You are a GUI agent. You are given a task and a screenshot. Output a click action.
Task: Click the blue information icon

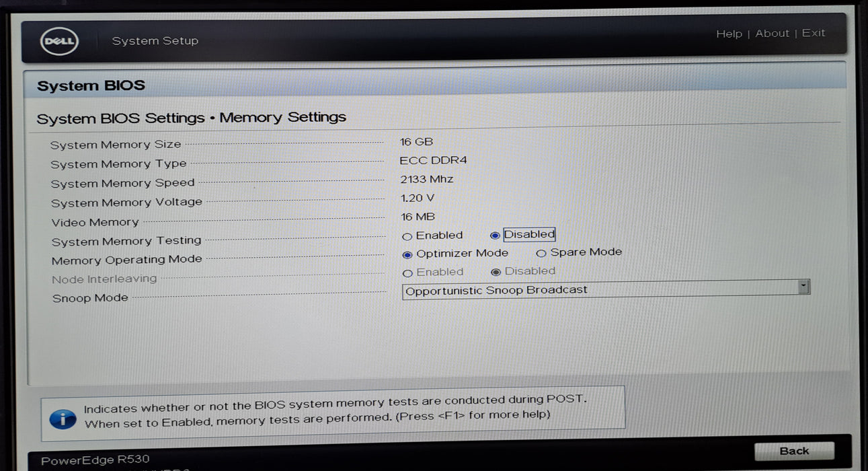point(63,418)
